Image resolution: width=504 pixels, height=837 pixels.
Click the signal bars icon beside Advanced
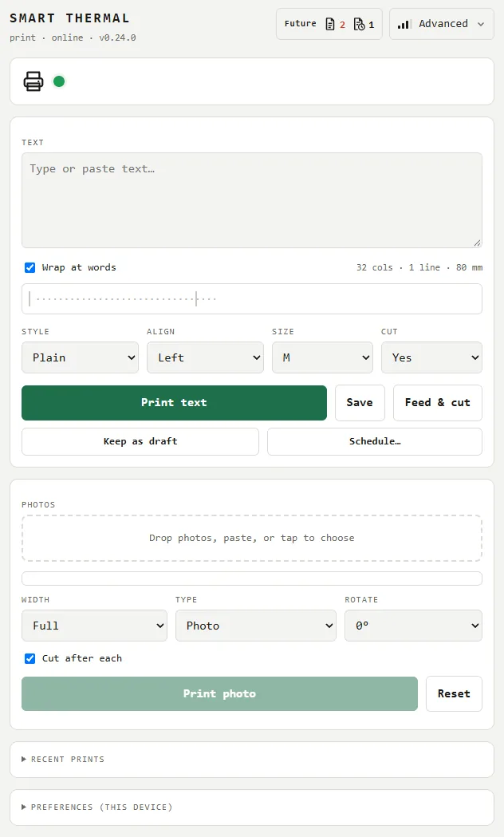tap(404, 24)
